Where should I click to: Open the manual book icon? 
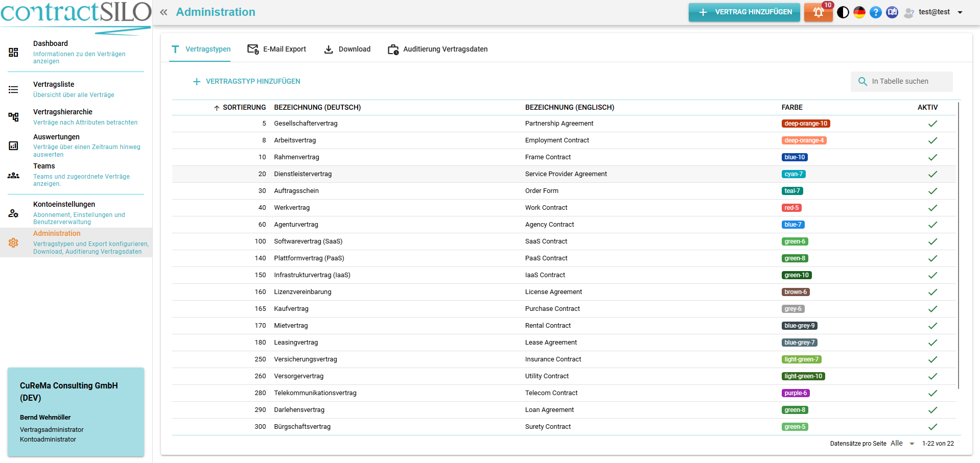pos(892,12)
